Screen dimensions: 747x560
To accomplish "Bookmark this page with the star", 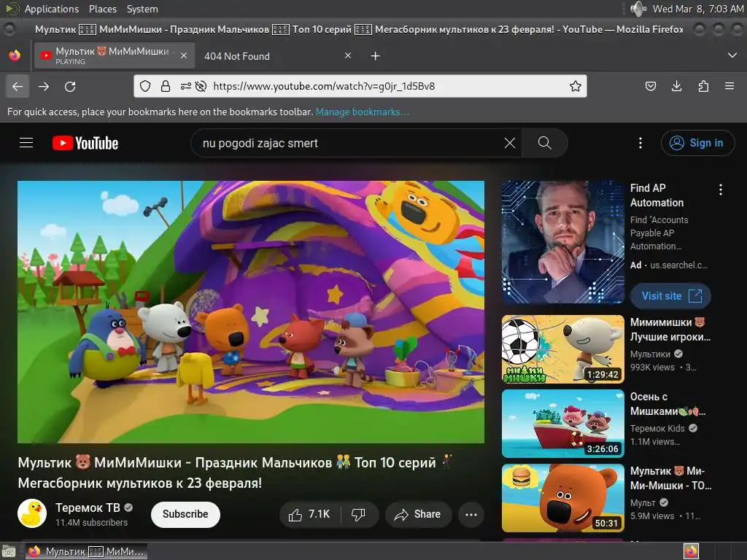I will click(576, 86).
